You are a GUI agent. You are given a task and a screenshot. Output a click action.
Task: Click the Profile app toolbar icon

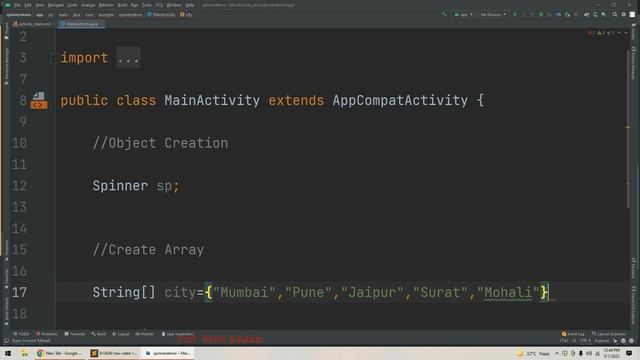pos(558,14)
